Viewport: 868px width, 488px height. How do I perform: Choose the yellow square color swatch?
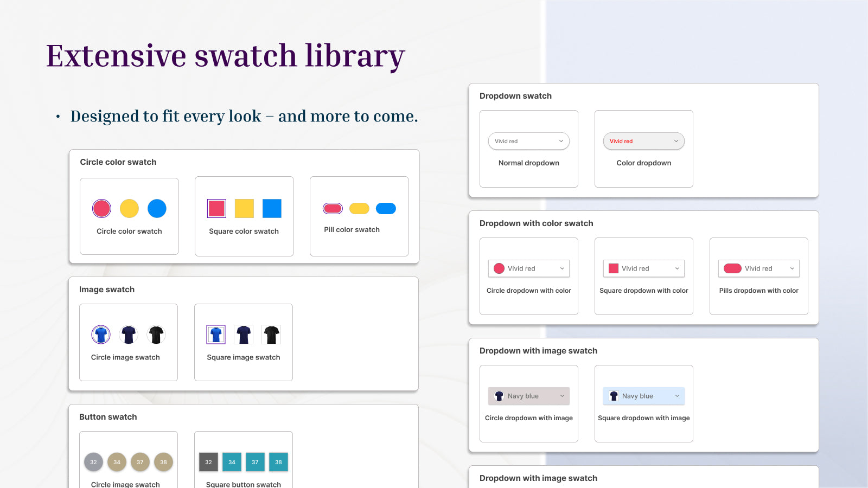click(x=244, y=208)
